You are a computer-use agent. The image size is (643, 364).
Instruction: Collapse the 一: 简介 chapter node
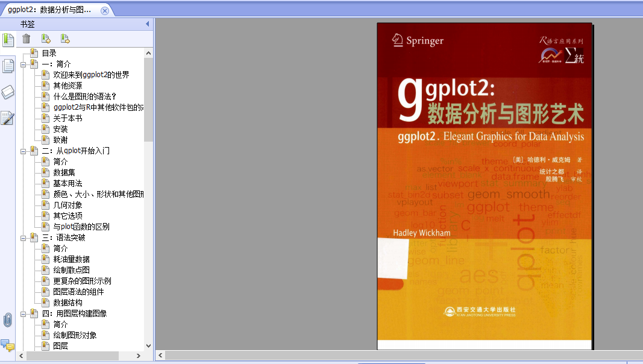pos(24,64)
